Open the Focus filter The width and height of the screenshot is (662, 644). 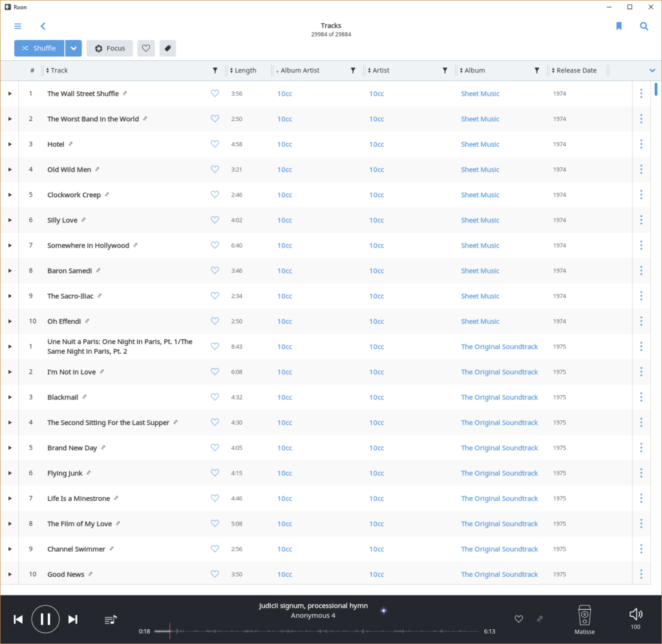pos(110,48)
